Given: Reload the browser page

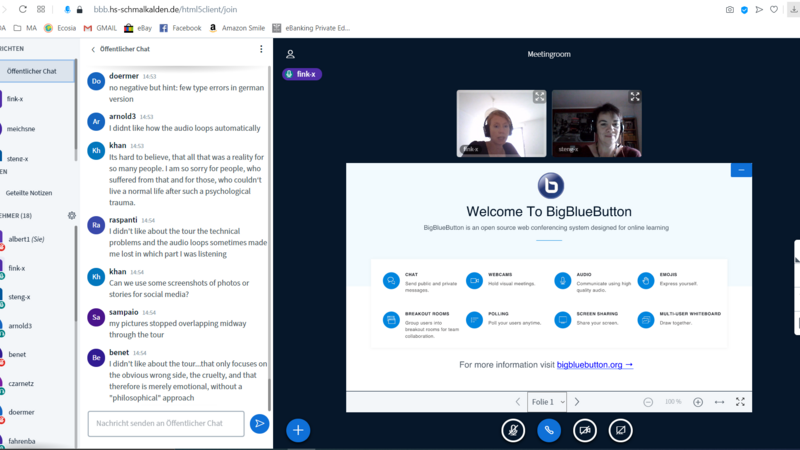Looking at the screenshot, I should [x=22, y=9].
